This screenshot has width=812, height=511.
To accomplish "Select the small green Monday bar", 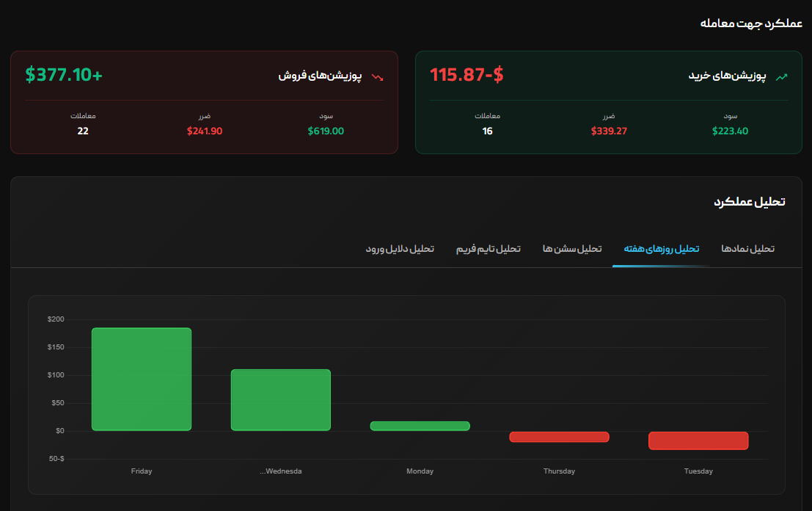I will point(420,426).
